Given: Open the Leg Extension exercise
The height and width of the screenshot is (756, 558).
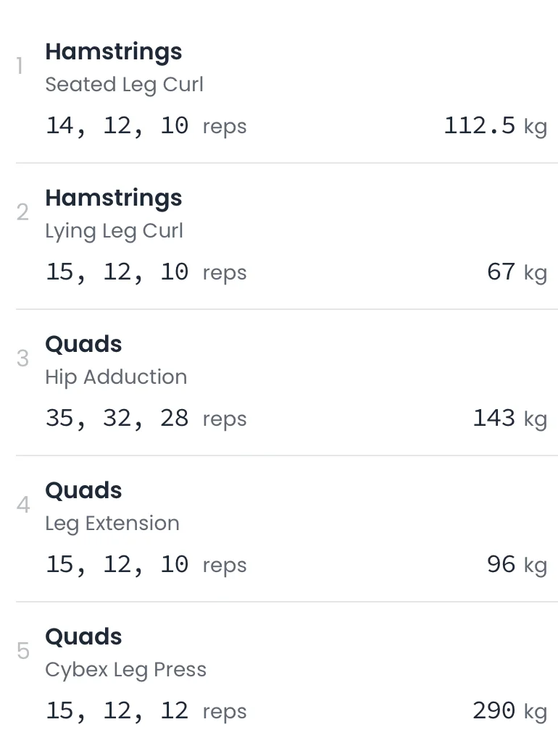Looking at the screenshot, I should [112, 524].
